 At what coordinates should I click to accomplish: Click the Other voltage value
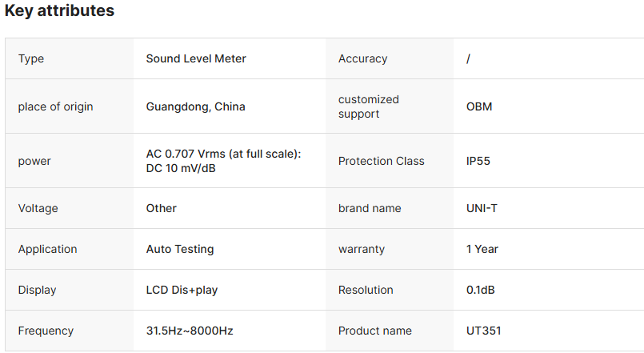(161, 208)
